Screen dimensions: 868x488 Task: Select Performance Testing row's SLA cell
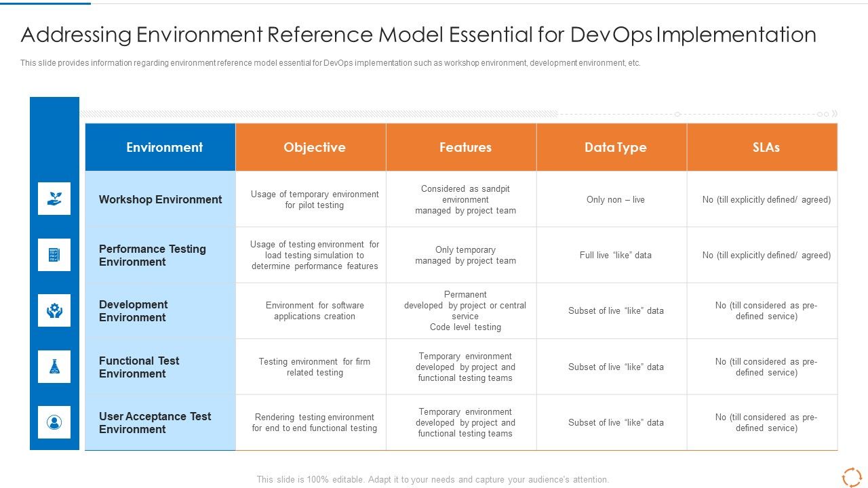[x=762, y=255]
